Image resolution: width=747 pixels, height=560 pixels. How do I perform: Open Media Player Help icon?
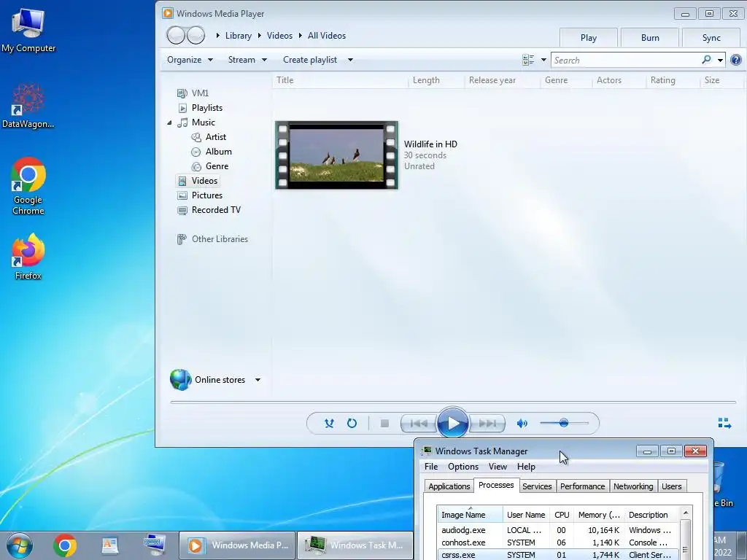click(x=735, y=60)
